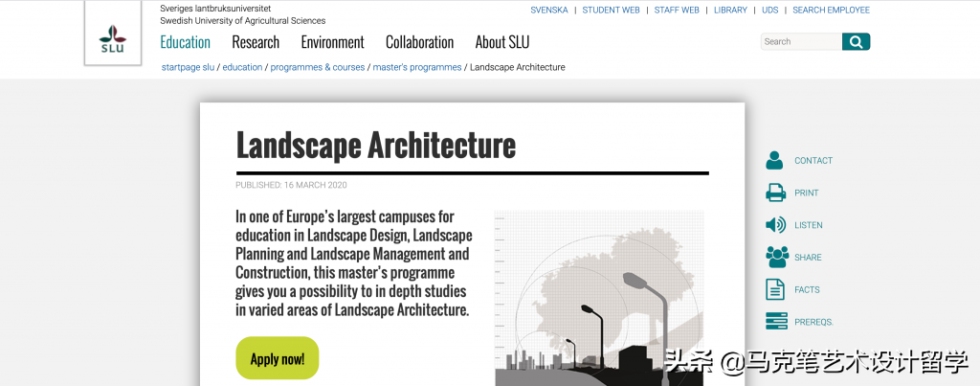Open the About SLU menu
Image resolution: width=980 pixels, height=386 pixels.
coord(501,42)
